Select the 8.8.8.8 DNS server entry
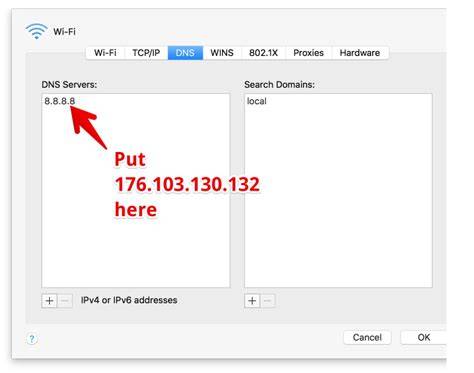Screen dimensions: 474x373 [60, 101]
